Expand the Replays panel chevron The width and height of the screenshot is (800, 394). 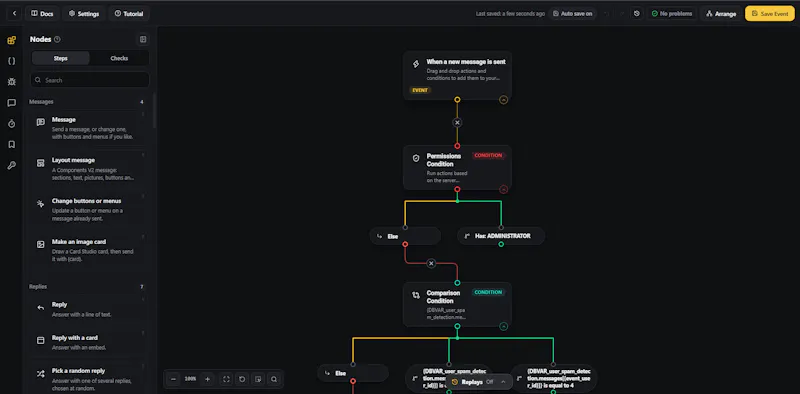(504, 382)
